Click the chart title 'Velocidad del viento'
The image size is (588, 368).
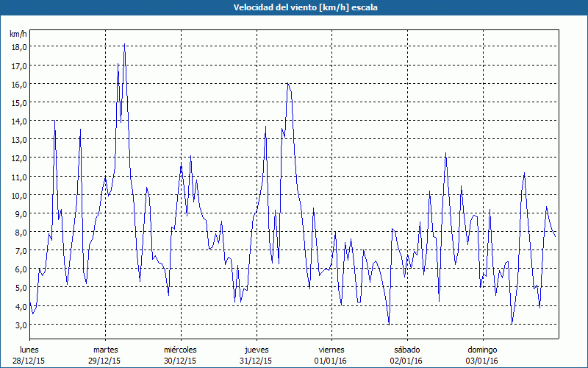coord(294,7)
